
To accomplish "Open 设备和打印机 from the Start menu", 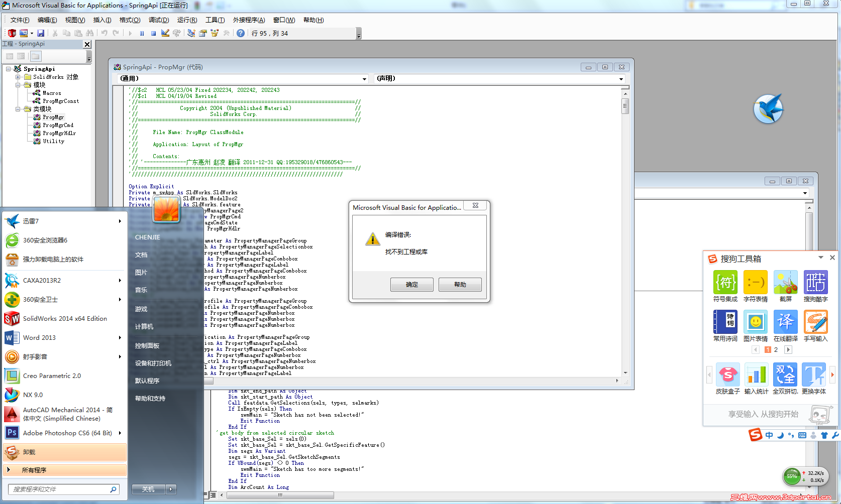I will tap(153, 363).
